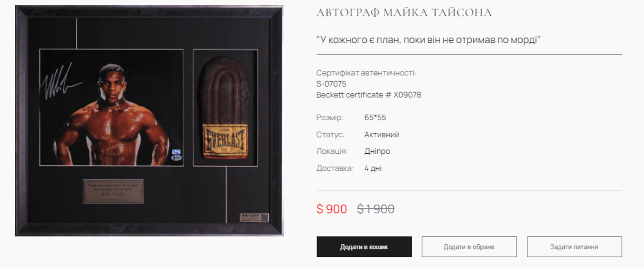Click the 'Дніпро' location value

(377, 151)
